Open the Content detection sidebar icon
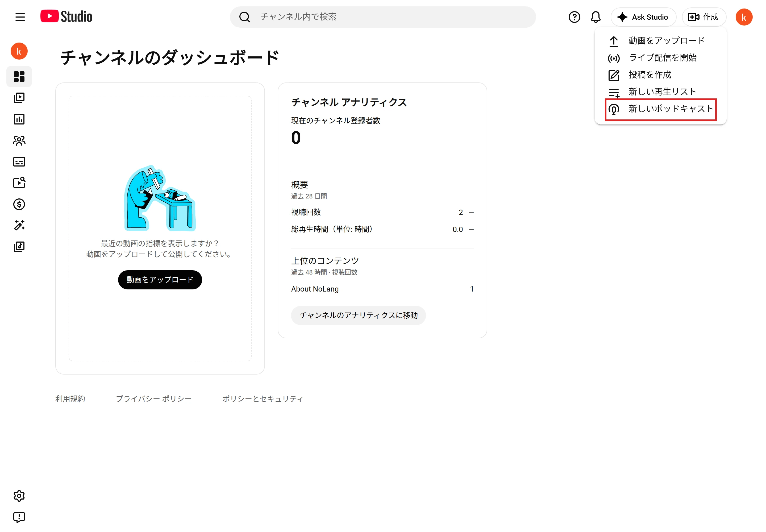Image resolution: width=766 pixels, height=532 pixels. 19,183
